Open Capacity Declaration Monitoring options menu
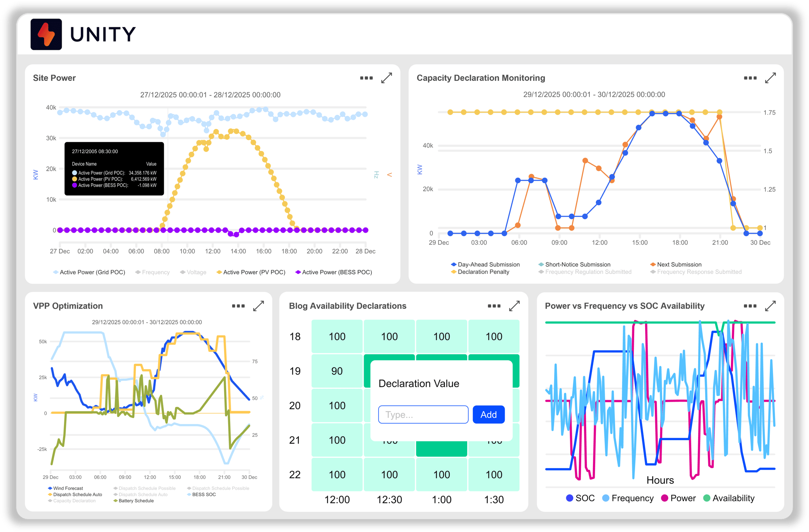Image resolution: width=809 pixels, height=532 pixels. click(750, 78)
